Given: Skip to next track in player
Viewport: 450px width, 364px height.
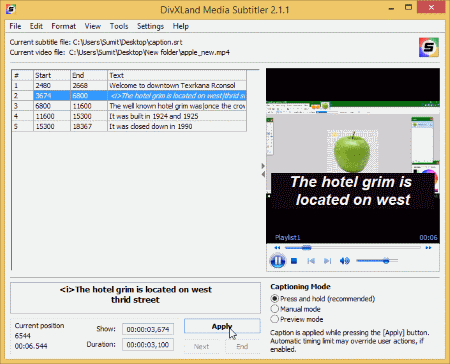Looking at the screenshot, I should coord(328,261).
